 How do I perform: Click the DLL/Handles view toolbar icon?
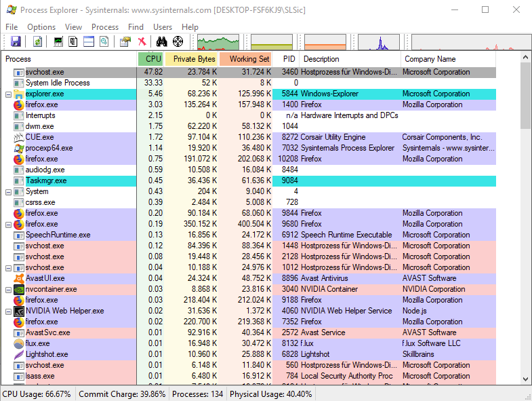[104, 41]
